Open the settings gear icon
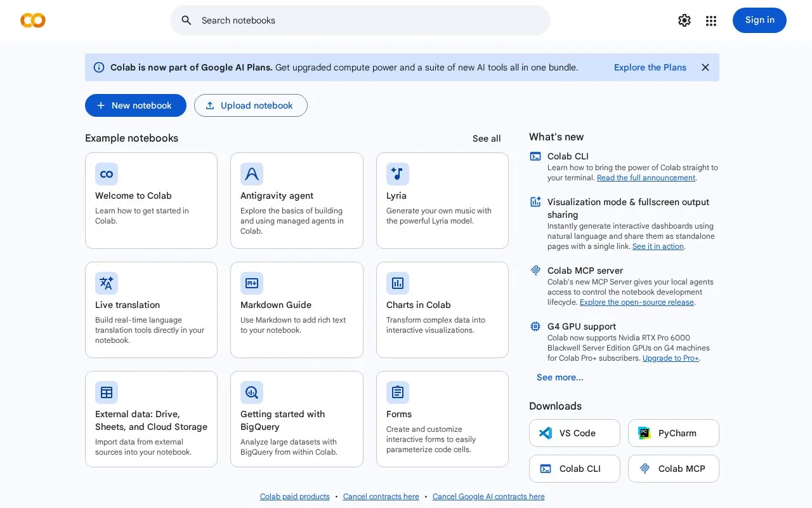Screen dimensions: 812x508 point(684,20)
